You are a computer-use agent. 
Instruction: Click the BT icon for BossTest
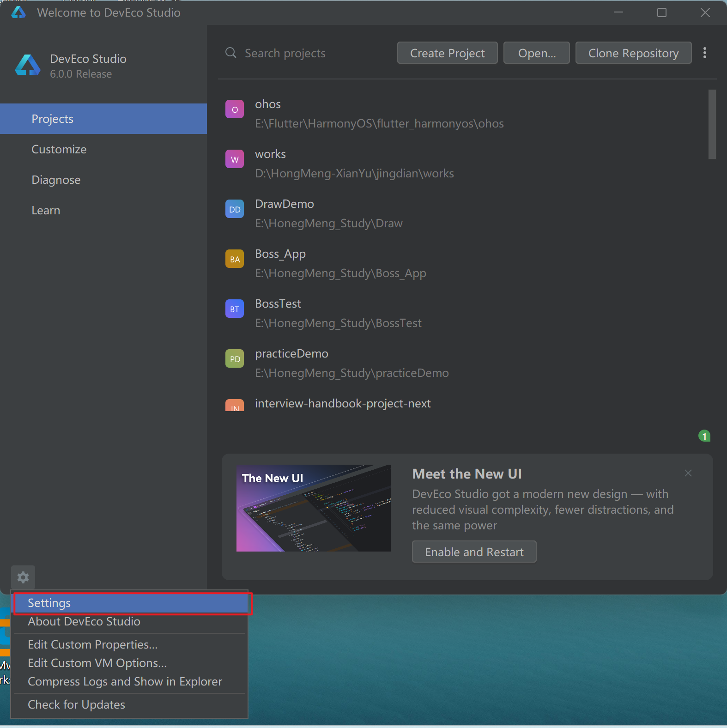235,309
